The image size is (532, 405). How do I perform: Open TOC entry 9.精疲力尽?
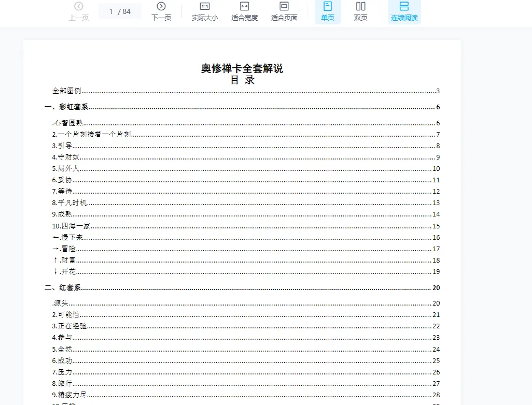[246, 395]
